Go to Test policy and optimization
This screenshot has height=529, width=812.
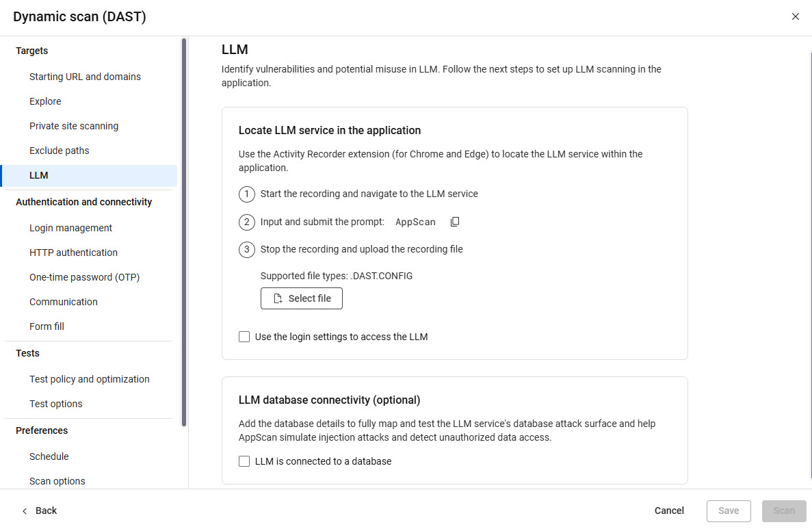[x=90, y=378]
